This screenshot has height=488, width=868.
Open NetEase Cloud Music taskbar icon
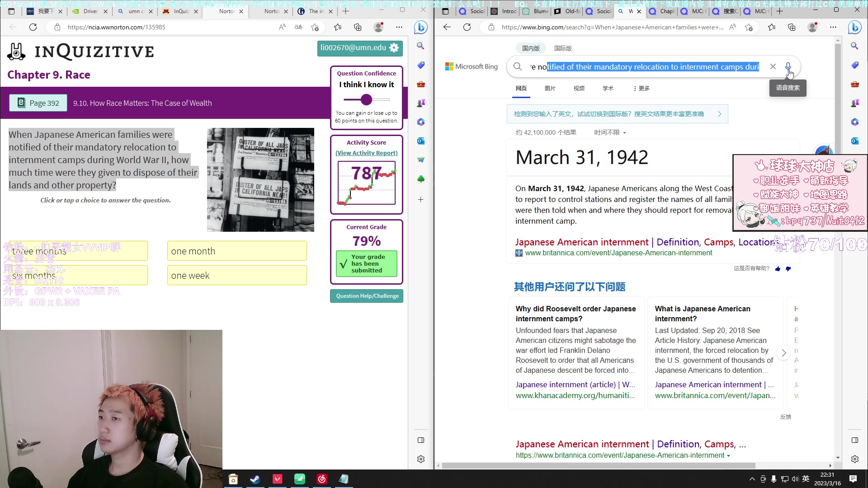(x=322, y=479)
